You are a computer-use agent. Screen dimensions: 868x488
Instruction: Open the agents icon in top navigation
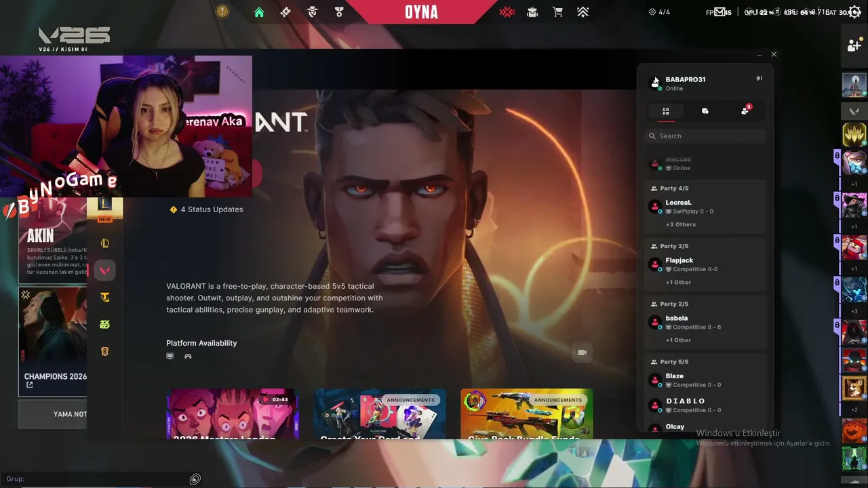pyautogui.click(x=313, y=12)
